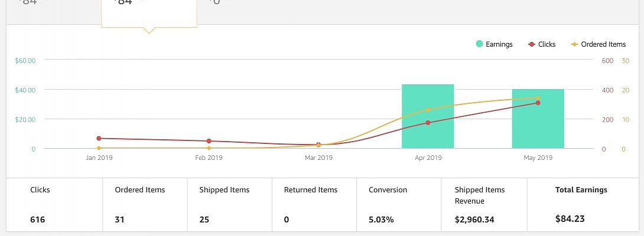Select the Clicks data point for Feb 2019
The width and height of the screenshot is (644, 236).
tap(209, 141)
